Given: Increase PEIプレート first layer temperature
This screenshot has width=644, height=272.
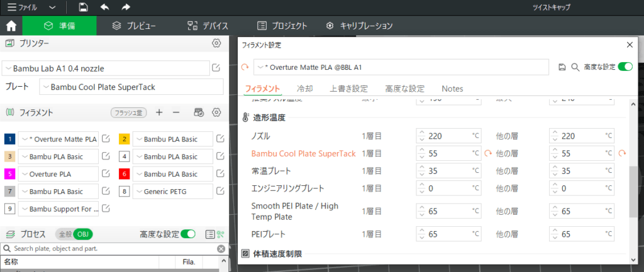Looking at the screenshot, I should (x=421, y=231).
